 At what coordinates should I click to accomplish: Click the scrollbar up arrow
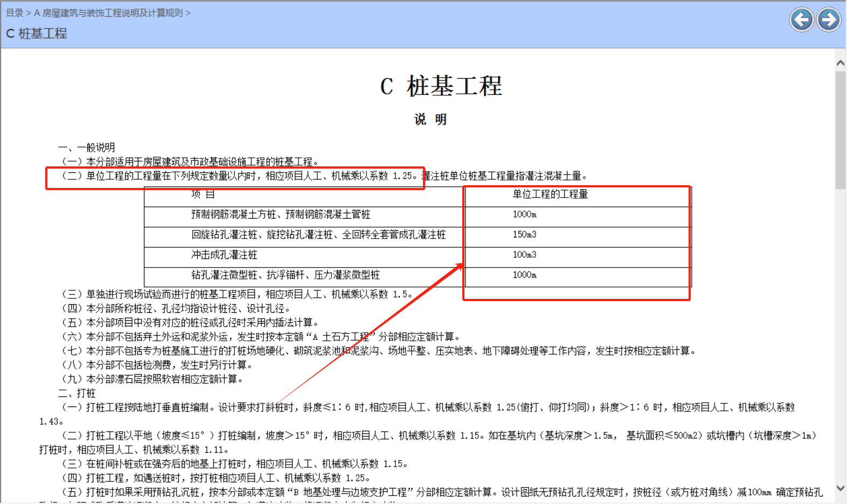coord(841,63)
